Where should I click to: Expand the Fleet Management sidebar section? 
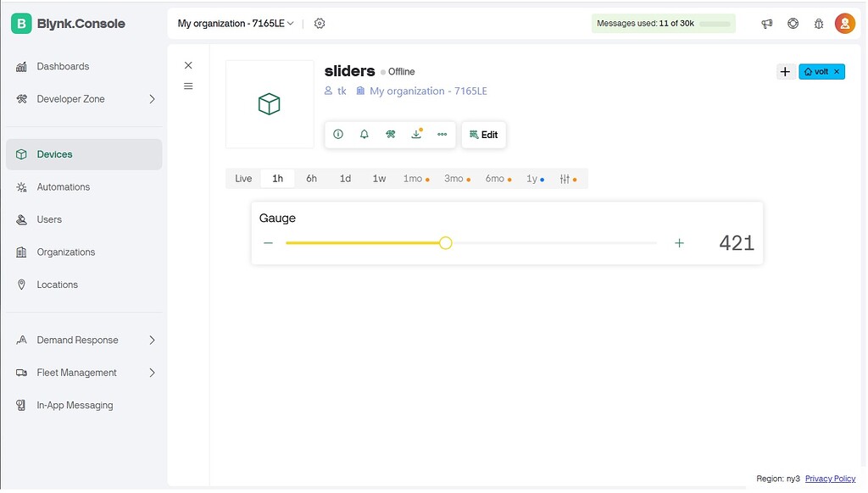pyautogui.click(x=85, y=372)
